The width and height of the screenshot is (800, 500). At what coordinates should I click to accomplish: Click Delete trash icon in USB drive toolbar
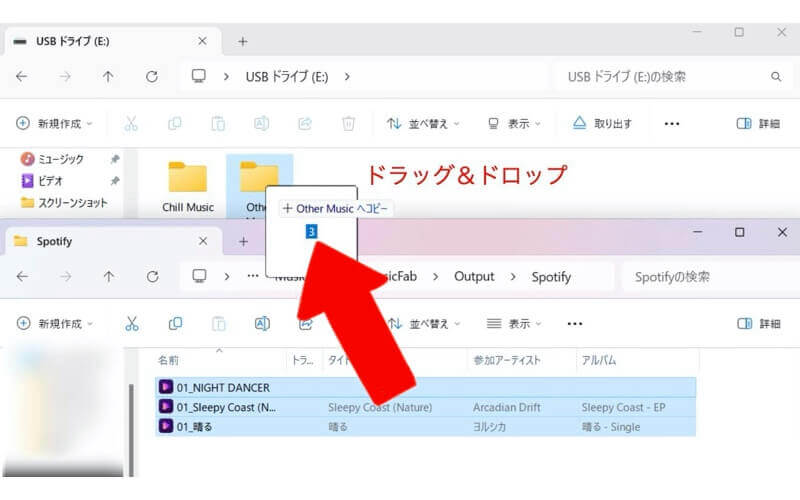pos(348,123)
